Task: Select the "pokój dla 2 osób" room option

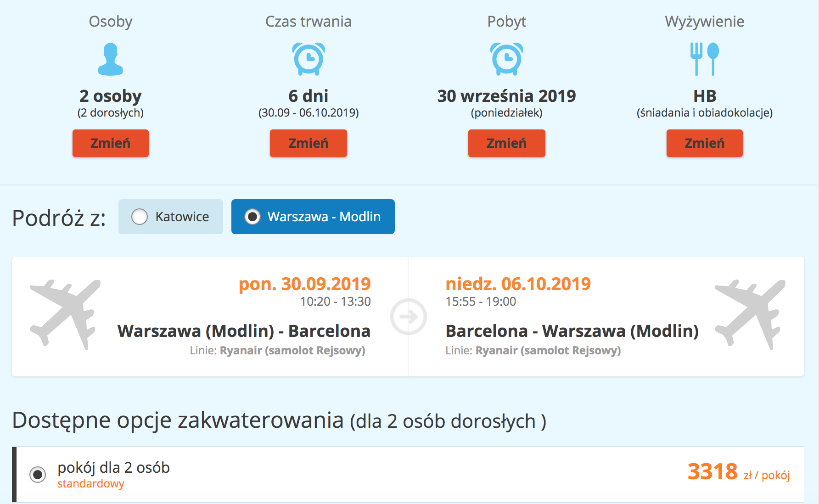Action: click(39, 473)
